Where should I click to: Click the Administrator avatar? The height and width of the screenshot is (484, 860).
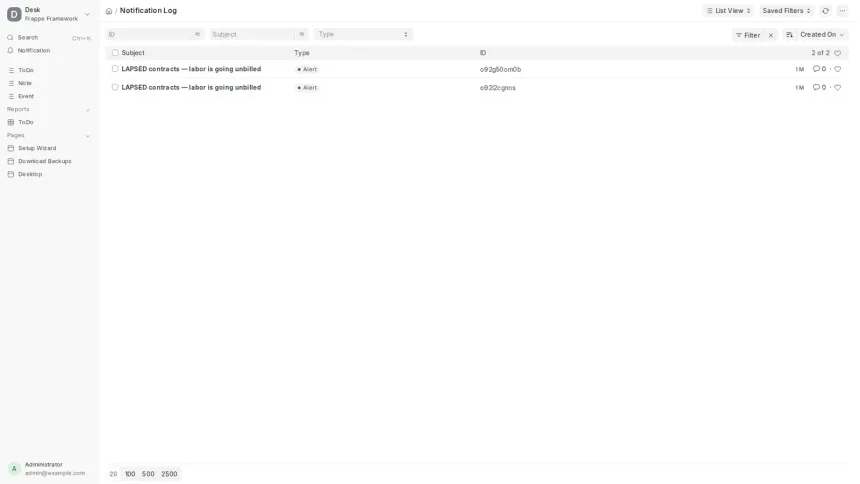pos(14,469)
